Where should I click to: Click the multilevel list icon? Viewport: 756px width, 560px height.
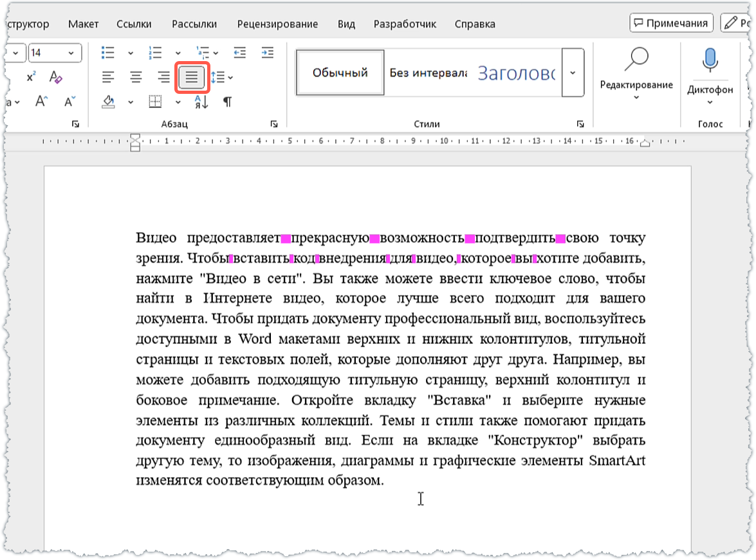[x=203, y=53]
